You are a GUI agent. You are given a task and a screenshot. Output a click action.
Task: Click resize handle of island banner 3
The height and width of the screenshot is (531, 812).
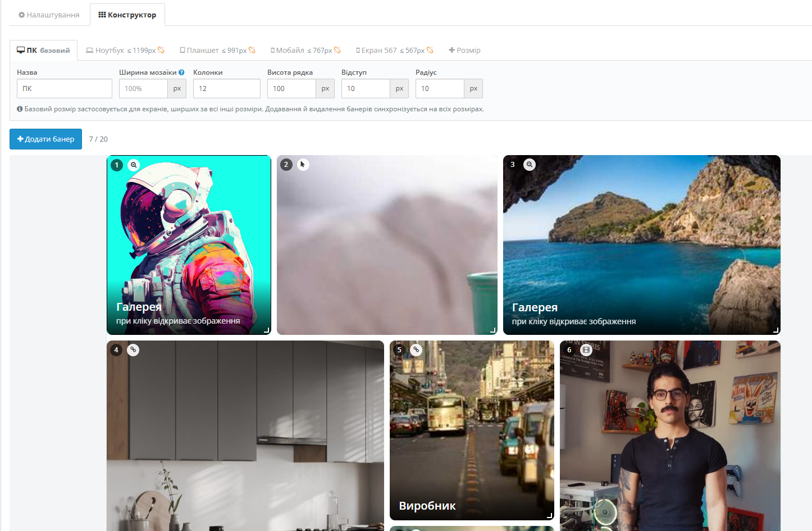776,330
